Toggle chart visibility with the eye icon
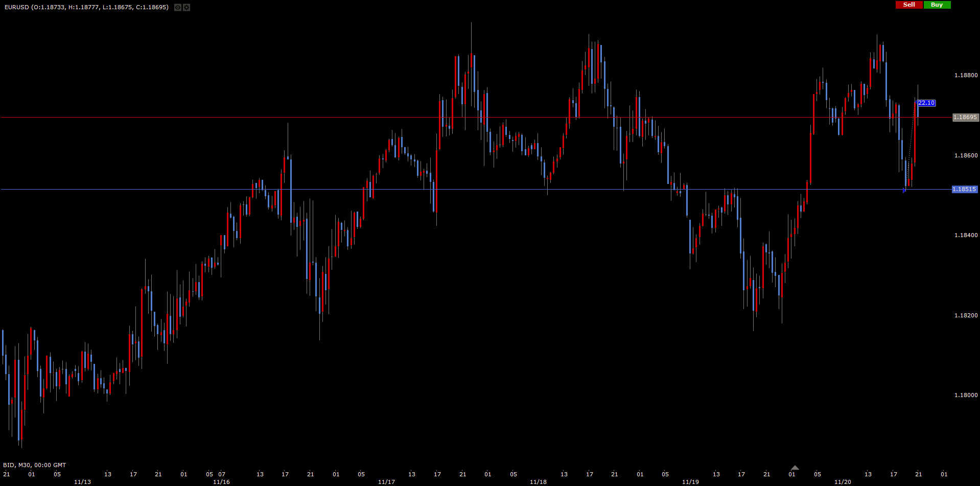Image resolution: width=980 pixels, height=486 pixels. [178, 7]
